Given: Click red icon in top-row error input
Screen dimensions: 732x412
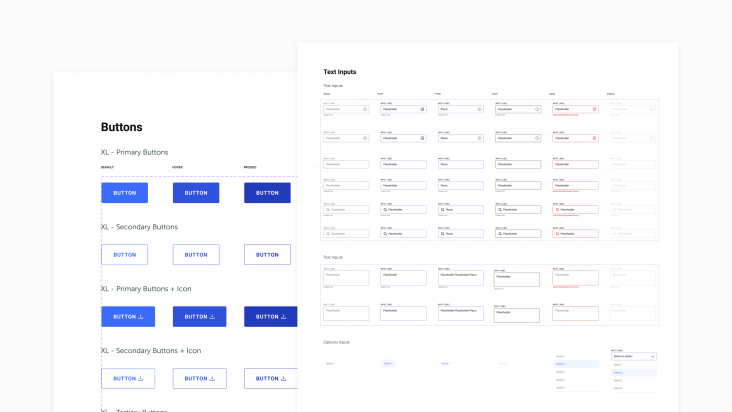Looking at the screenshot, I should click(594, 109).
